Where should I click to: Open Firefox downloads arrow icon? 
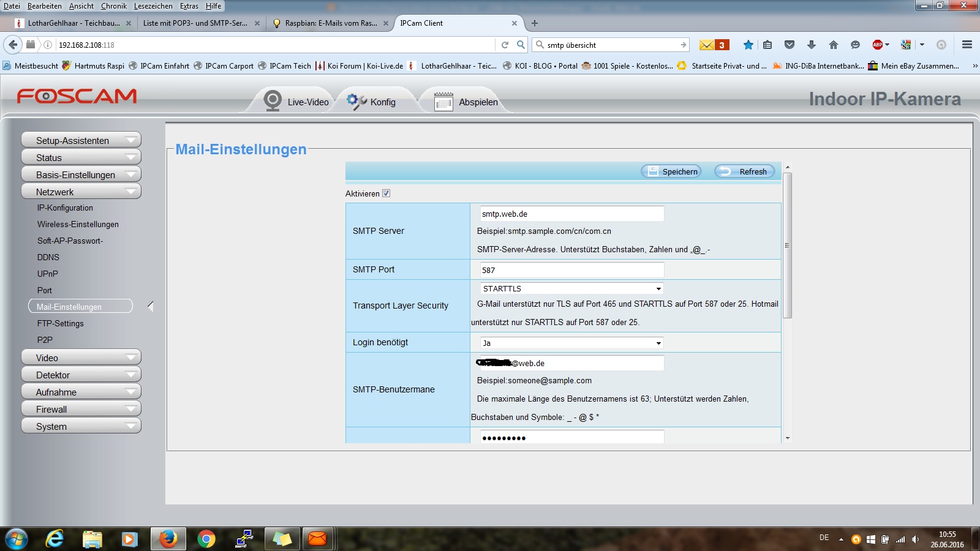811,45
